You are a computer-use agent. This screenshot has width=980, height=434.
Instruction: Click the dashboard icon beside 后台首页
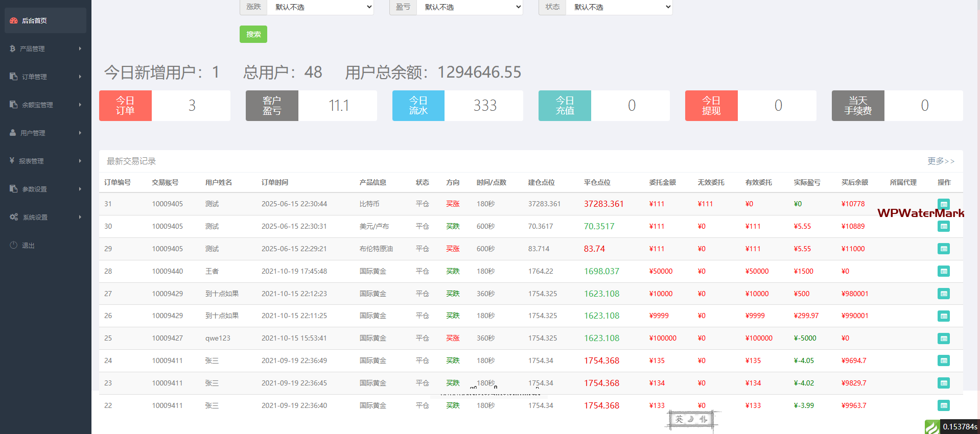[14, 21]
